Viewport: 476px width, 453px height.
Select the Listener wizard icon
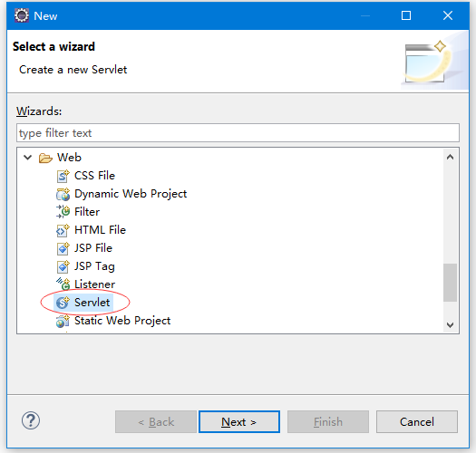63,284
